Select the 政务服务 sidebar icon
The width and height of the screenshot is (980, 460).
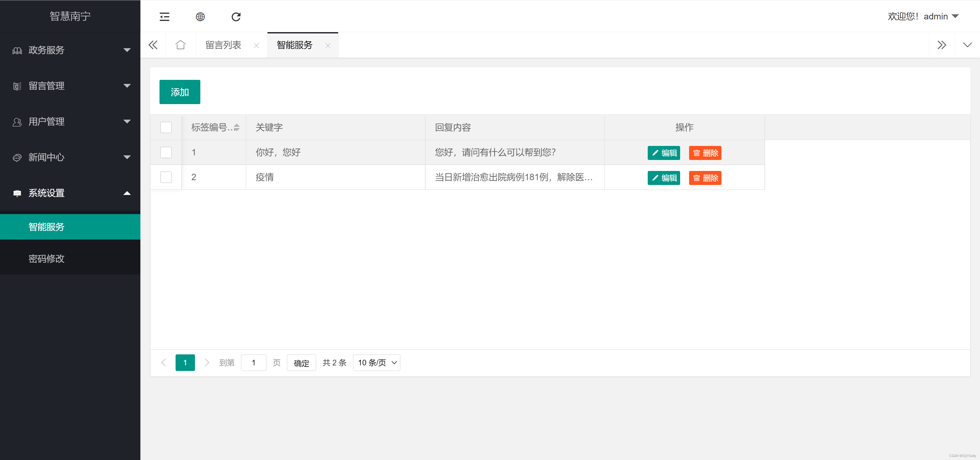point(17,50)
